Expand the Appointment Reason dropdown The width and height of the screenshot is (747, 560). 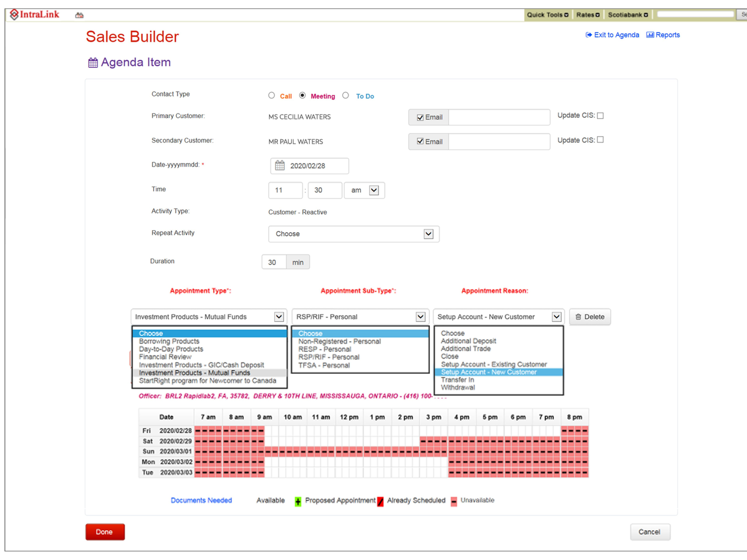point(556,317)
